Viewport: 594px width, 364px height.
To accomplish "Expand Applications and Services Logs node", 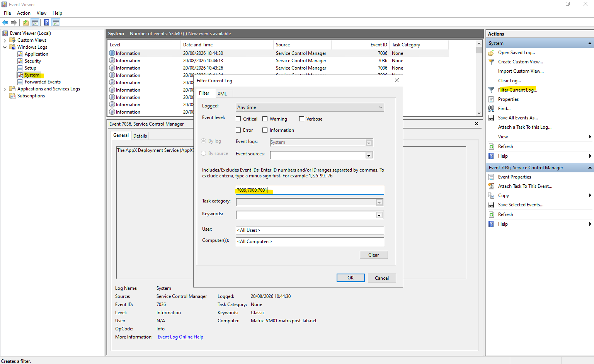I will [5, 89].
